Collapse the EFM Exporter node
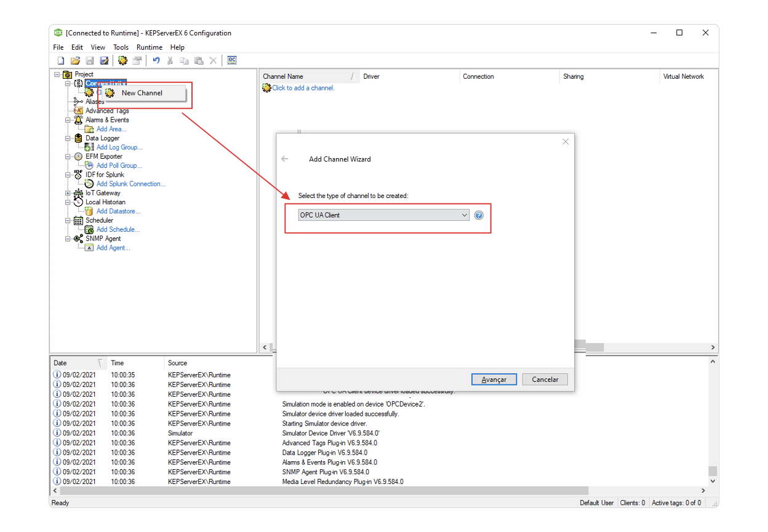This screenshot has height=532, width=768. (68, 156)
